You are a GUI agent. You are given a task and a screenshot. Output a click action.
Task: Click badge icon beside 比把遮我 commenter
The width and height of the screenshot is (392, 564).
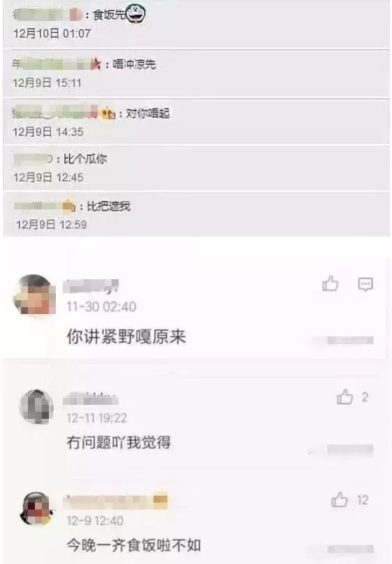(69, 206)
